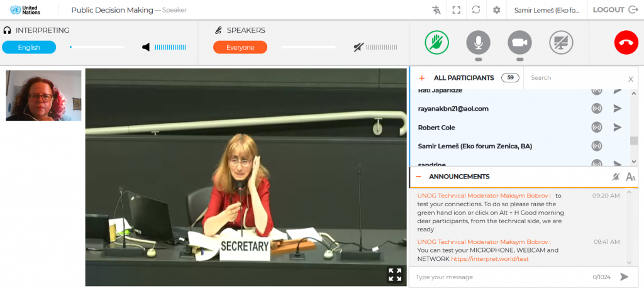
Task: Enter fullscreen mode from top bar
Action: click(457, 10)
